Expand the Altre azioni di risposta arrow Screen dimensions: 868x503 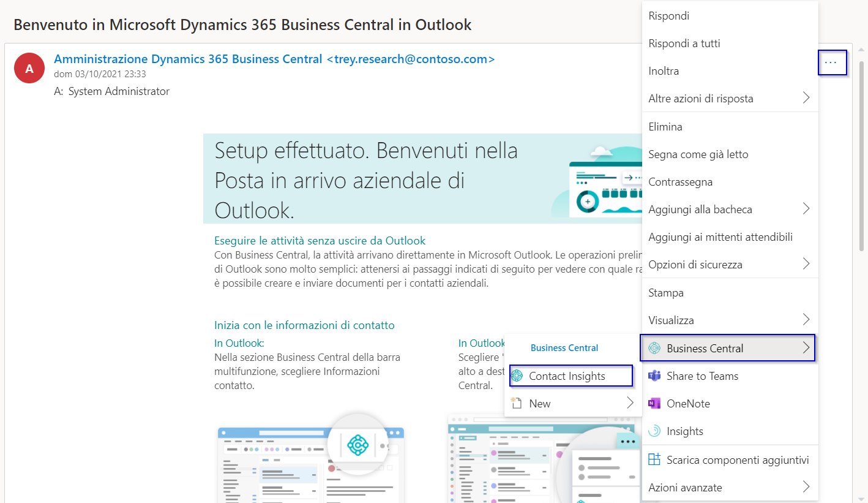[x=806, y=98]
